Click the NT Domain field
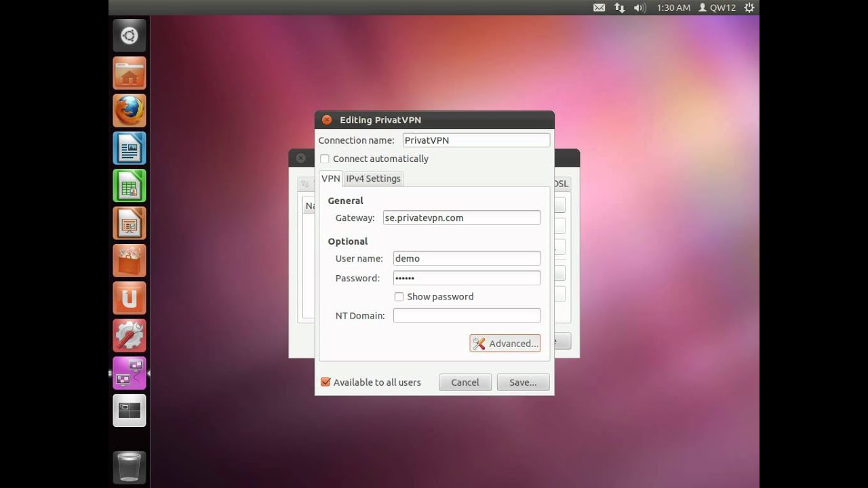The height and width of the screenshot is (488, 868). [x=467, y=315]
